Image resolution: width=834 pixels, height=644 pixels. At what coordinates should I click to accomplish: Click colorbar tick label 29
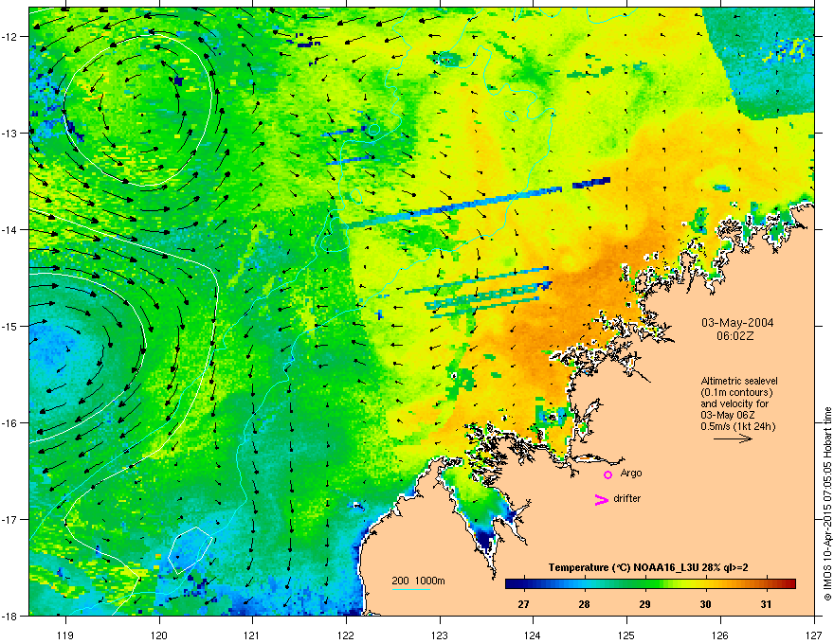click(x=644, y=604)
